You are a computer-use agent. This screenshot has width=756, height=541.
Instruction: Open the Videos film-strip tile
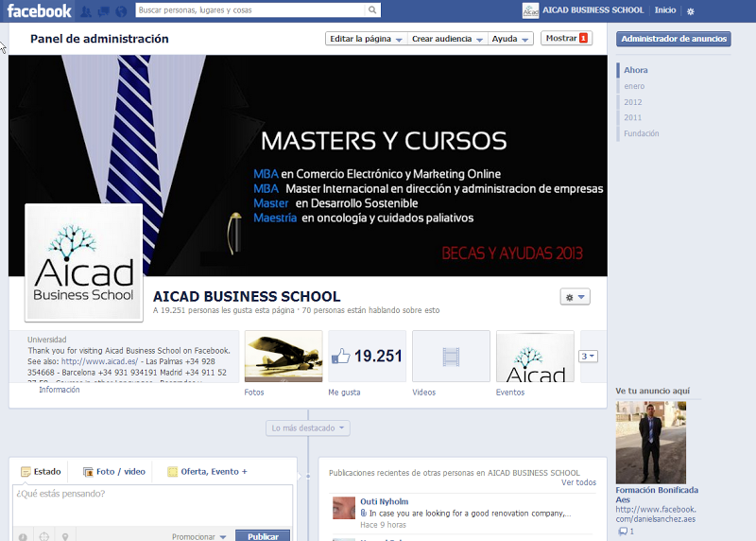coord(451,357)
